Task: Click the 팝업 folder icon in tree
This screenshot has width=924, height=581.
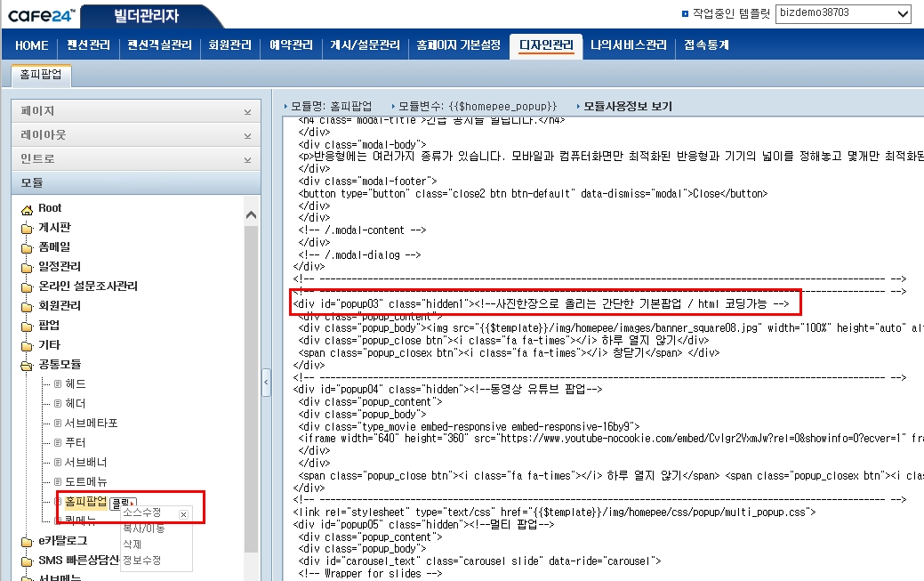Action: point(28,326)
